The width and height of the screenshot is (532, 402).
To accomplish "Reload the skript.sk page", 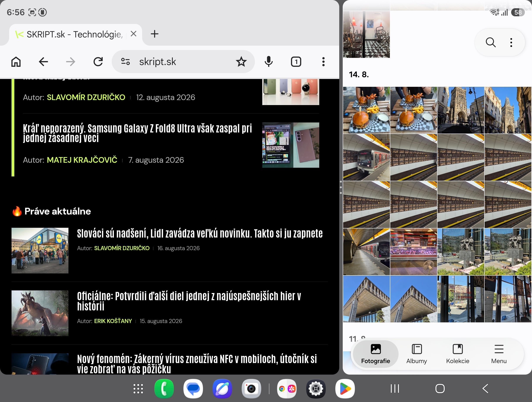I will (x=98, y=62).
